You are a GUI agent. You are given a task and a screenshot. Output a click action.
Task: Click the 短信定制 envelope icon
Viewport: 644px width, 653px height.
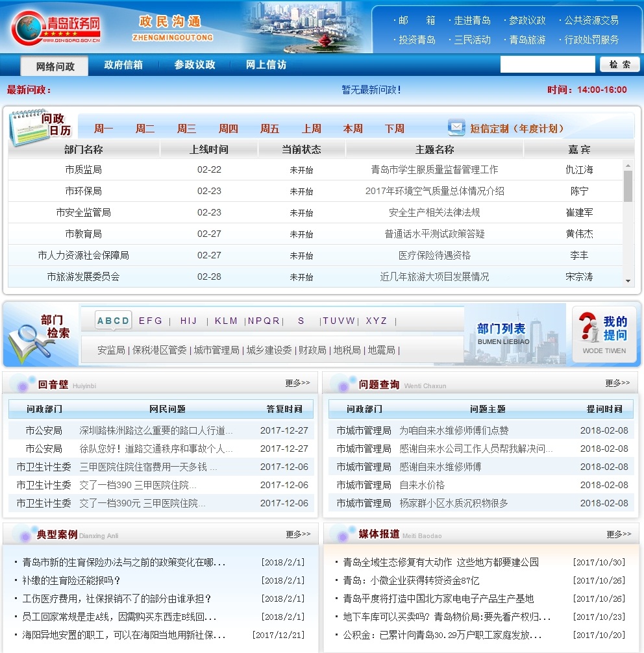point(456,128)
